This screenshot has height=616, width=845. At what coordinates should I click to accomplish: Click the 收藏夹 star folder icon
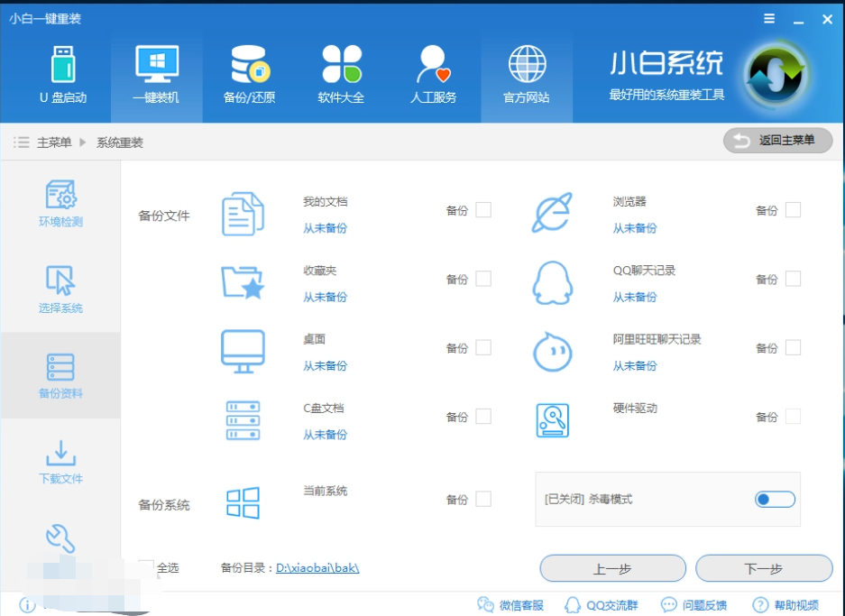(243, 282)
